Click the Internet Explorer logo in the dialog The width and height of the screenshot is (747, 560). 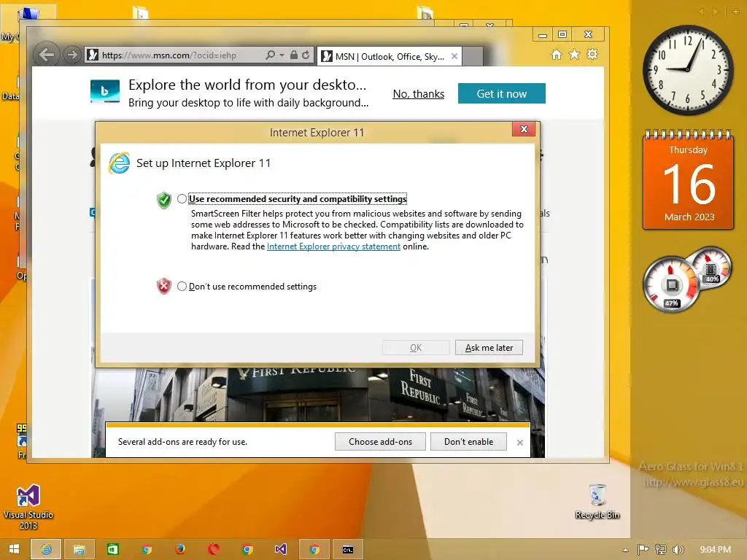(119, 163)
